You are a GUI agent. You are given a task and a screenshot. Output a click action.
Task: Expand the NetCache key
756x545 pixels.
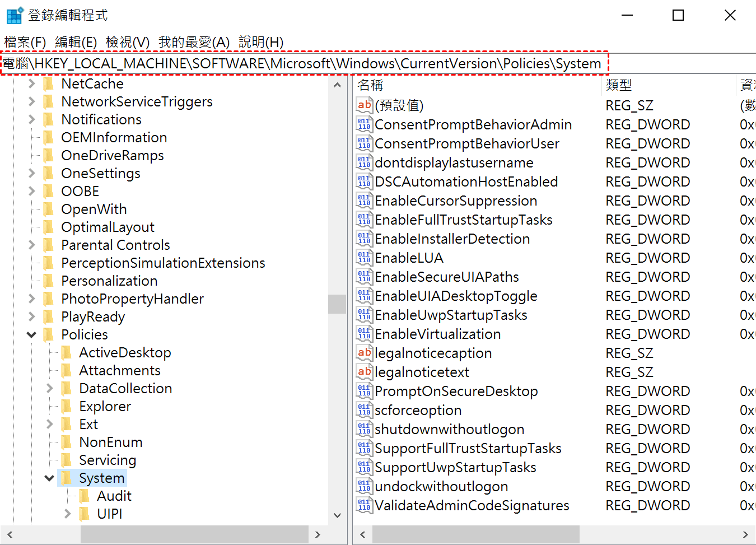click(32, 84)
